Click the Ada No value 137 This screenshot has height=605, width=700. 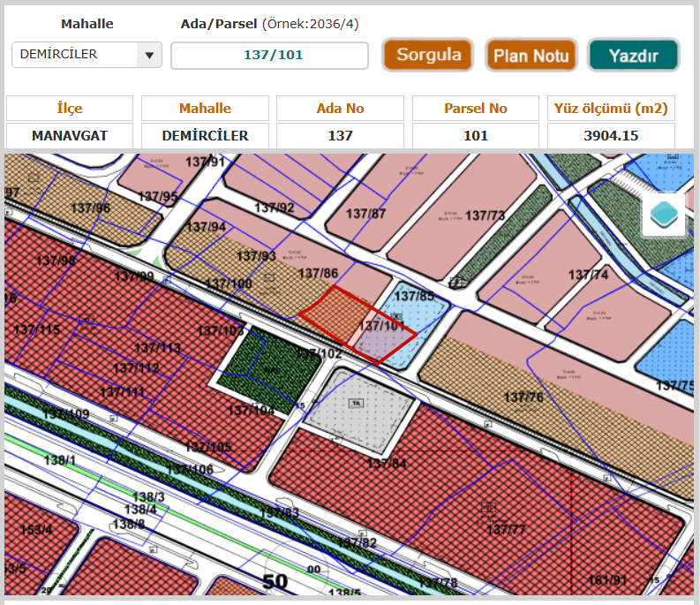[x=340, y=135]
